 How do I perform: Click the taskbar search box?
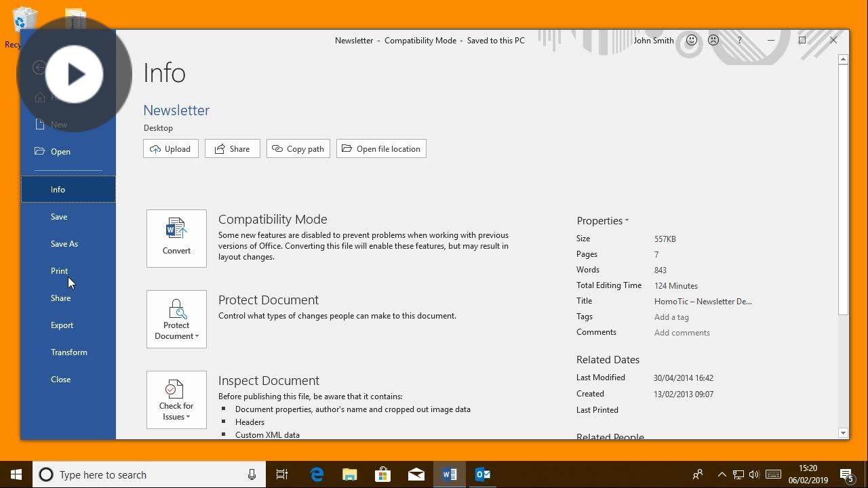(149, 474)
